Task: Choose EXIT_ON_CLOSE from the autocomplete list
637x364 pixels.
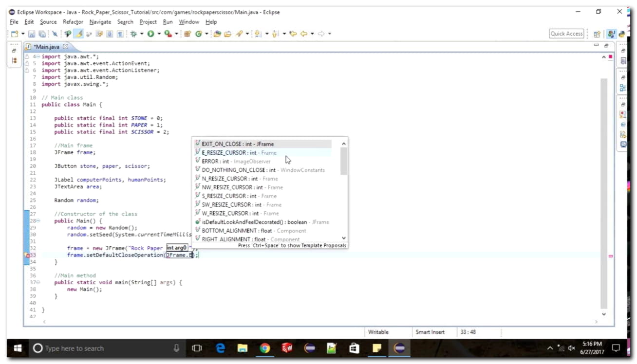Action: 263,144
